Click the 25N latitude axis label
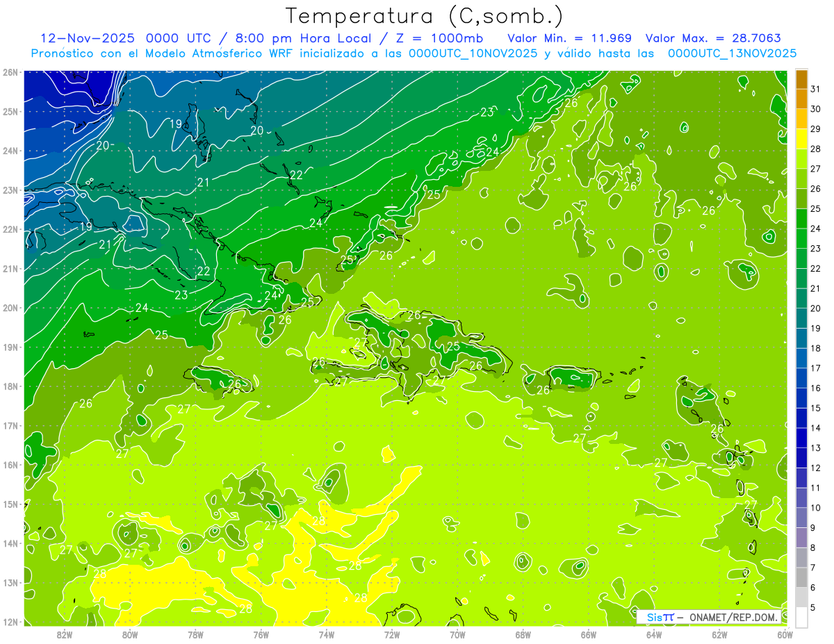Viewport: 834px width, 644px height. pos(10,111)
